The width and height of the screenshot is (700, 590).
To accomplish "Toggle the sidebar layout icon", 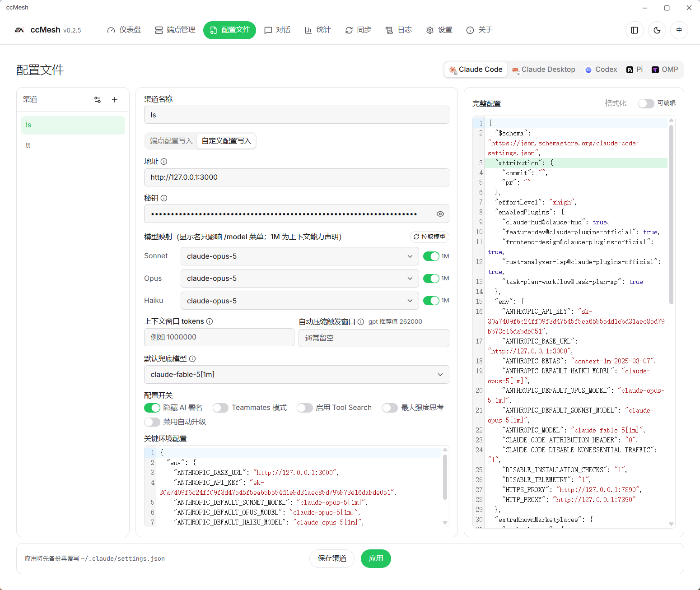I will [635, 30].
